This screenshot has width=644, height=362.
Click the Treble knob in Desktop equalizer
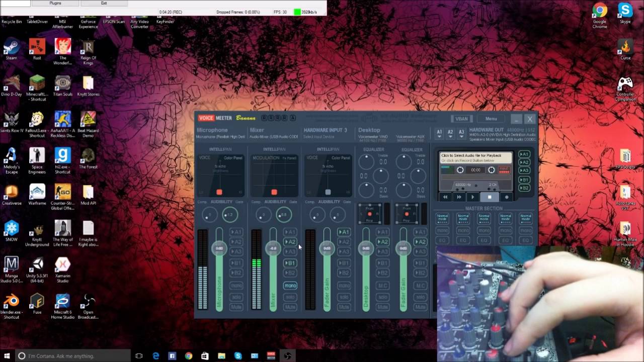(x=366, y=161)
